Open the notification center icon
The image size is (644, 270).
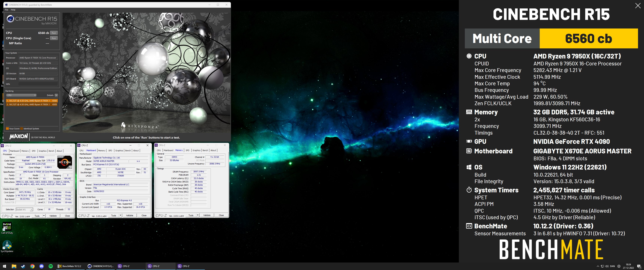click(639, 266)
